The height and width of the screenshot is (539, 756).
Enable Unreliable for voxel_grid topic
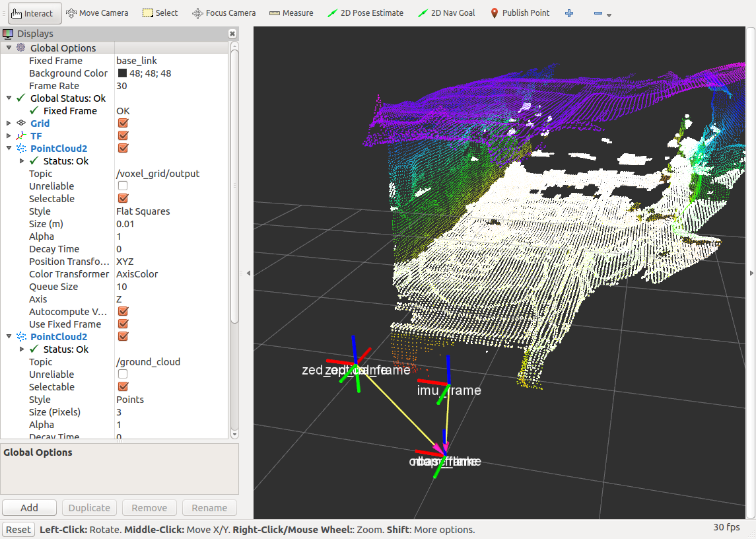tap(123, 186)
